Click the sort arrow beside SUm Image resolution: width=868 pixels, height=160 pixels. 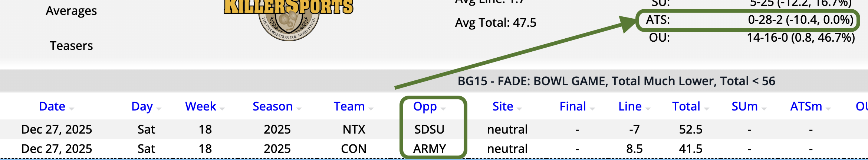(764, 109)
